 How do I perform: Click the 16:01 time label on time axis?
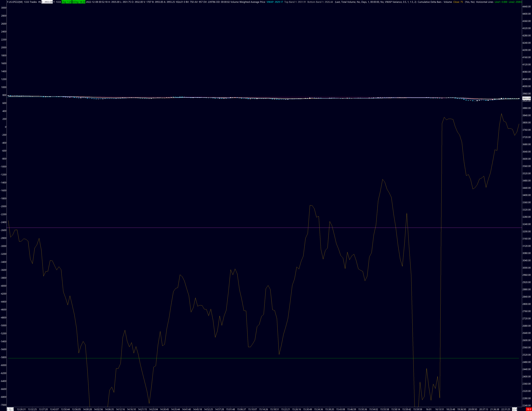tap(429, 409)
